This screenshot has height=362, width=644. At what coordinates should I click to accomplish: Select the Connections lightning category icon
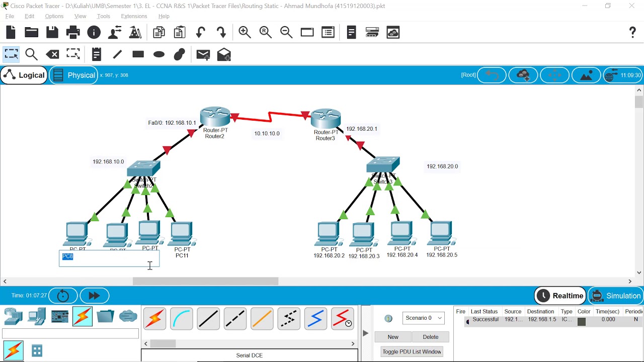(x=83, y=316)
